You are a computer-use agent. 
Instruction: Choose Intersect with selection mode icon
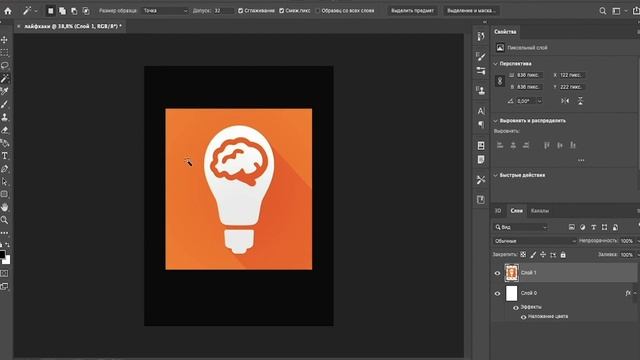pyautogui.click(x=86, y=11)
